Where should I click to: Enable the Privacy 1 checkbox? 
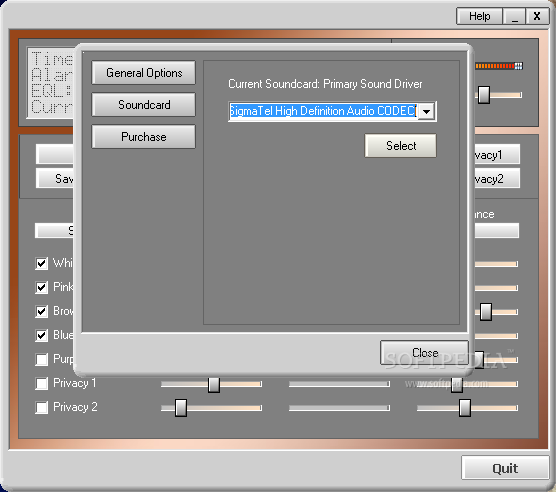41,384
